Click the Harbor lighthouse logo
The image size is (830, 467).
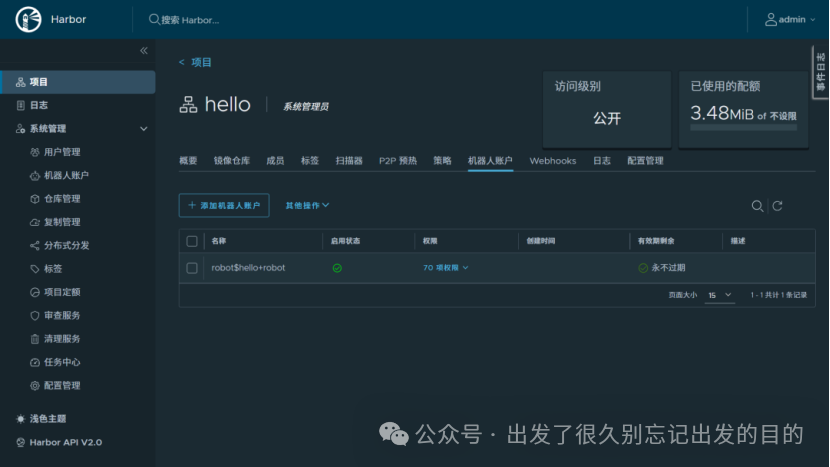pos(28,20)
